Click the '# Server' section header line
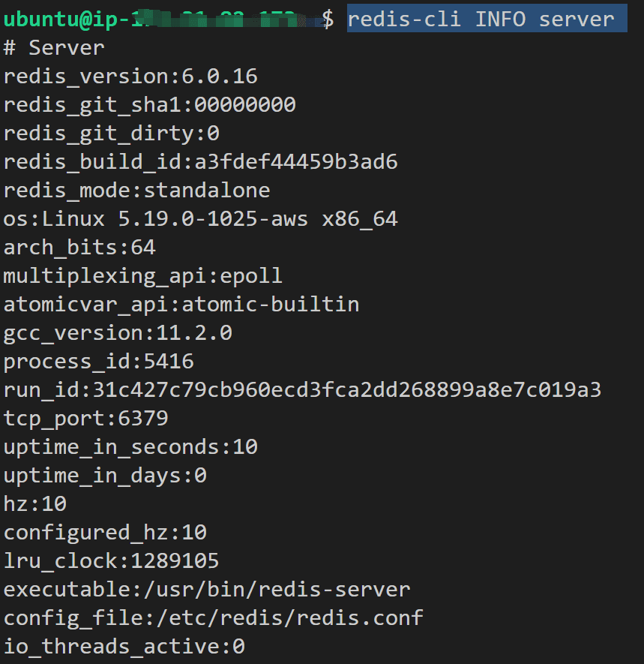This screenshot has height=664, width=644. click(x=54, y=48)
